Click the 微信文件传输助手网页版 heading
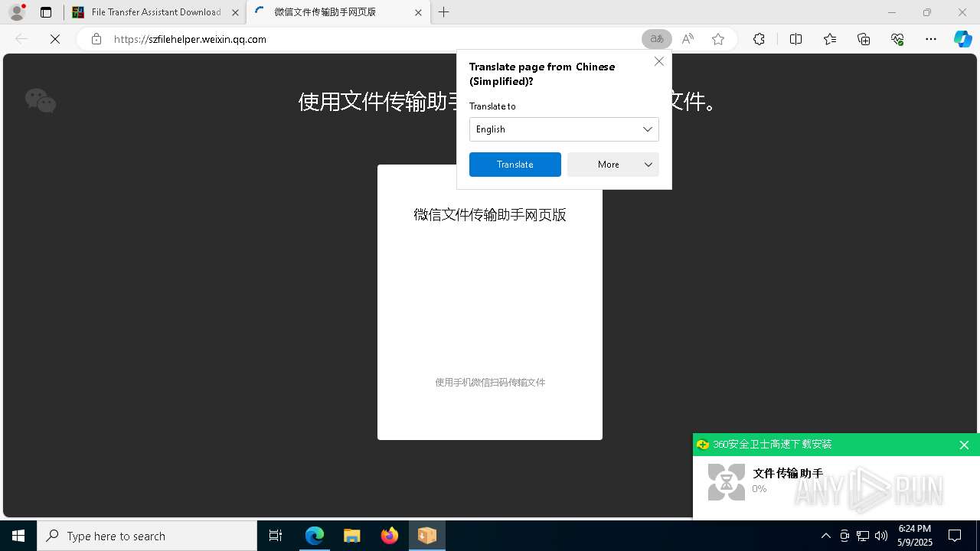 click(x=490, y=215)
